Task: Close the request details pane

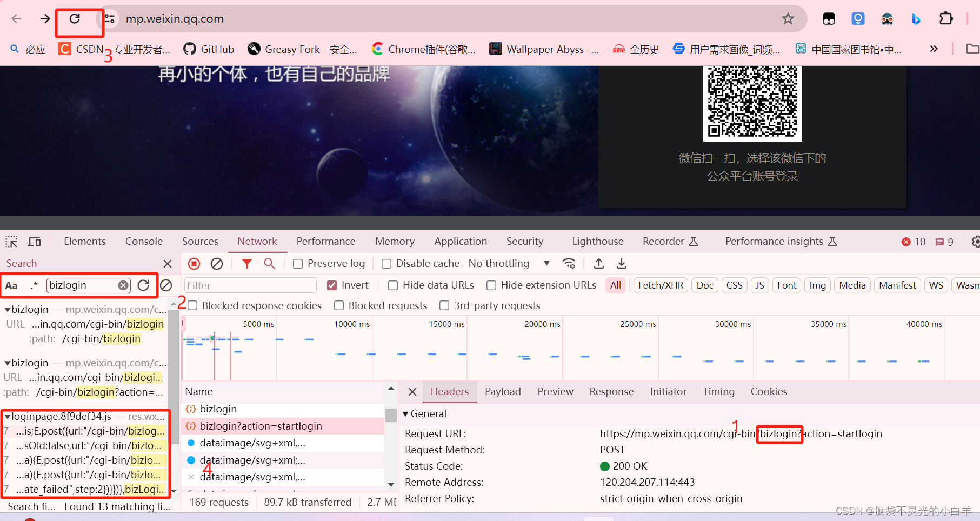Action: tap(412, 392)
